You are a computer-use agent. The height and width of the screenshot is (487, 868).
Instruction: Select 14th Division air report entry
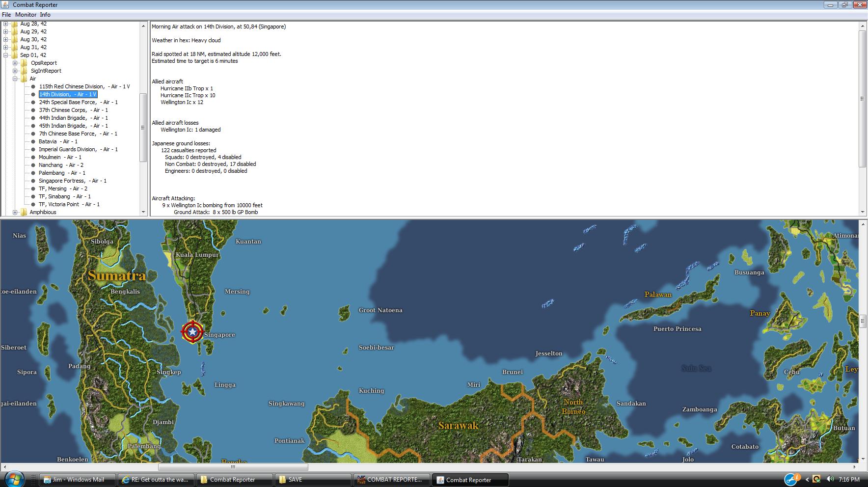pos(68,94)
